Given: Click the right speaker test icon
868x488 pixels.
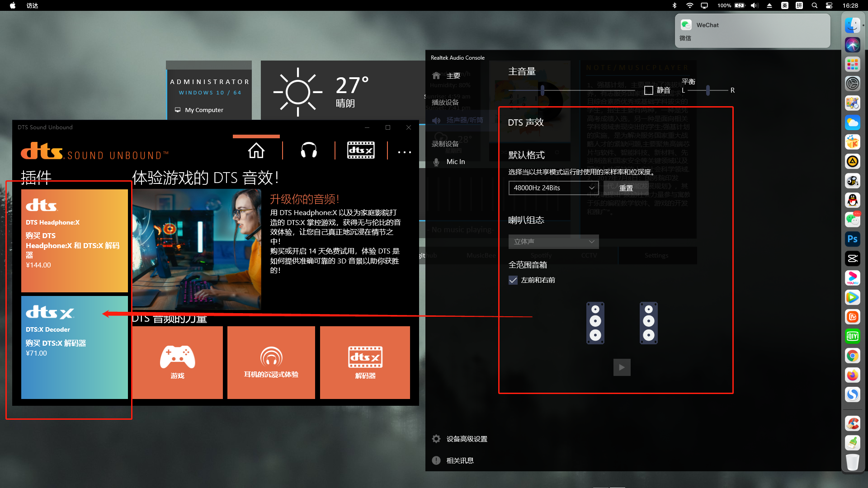Looking at the screenshot, I should tap(649, 323).
